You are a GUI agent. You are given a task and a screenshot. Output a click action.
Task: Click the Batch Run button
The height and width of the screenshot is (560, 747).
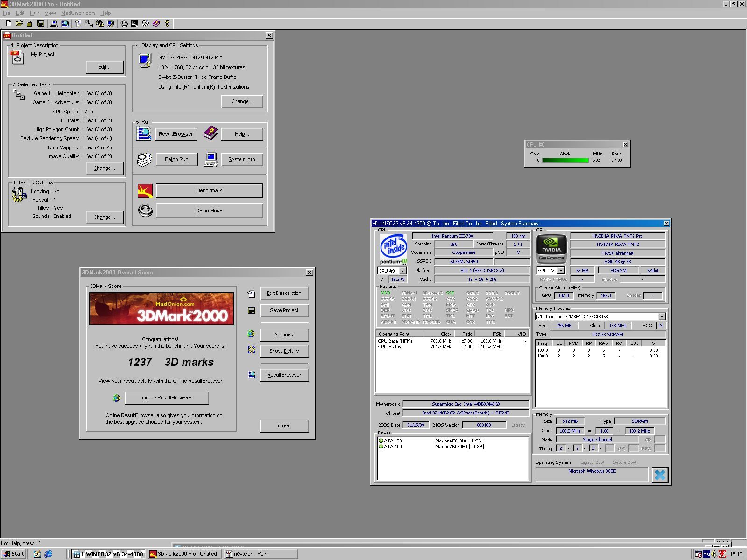pyautogui.click(x=176, y=159)
